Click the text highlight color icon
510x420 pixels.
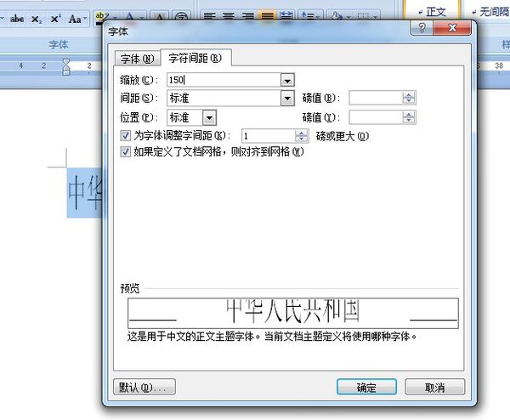point(101,18)
